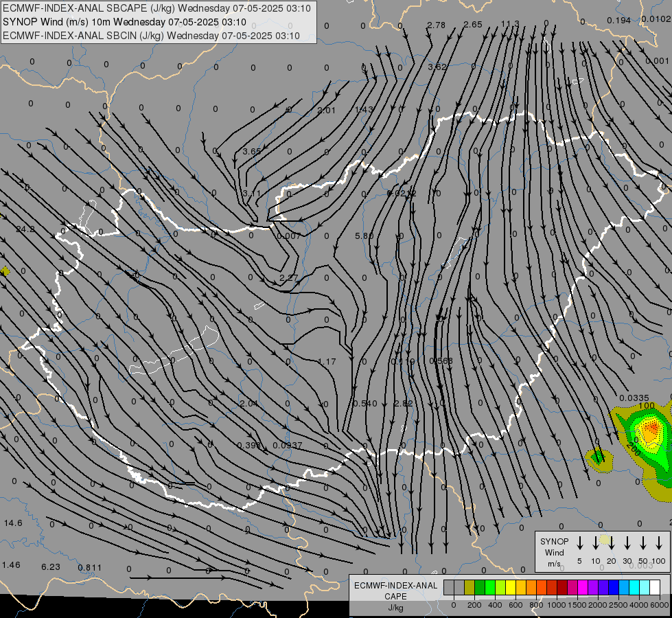This screenshot has height=618, width=672.
Task: Select the ECMWF-INDEX-ANAL SBCAPE title line
Action: 157,8
